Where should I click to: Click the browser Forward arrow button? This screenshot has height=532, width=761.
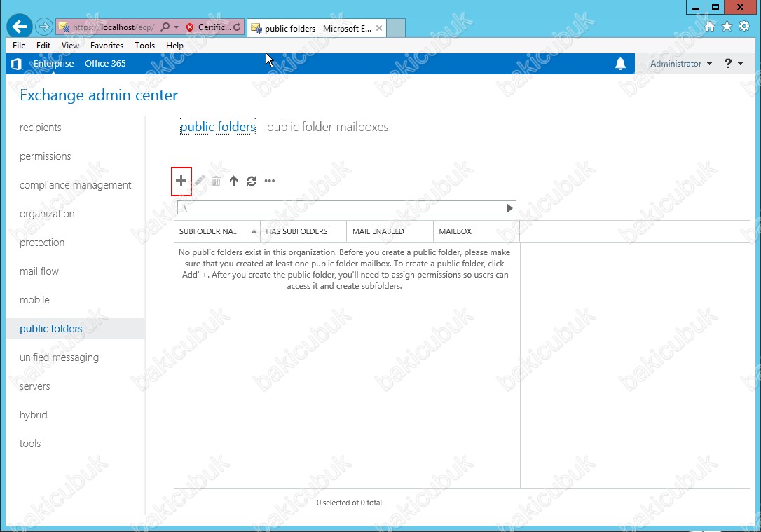43,27
